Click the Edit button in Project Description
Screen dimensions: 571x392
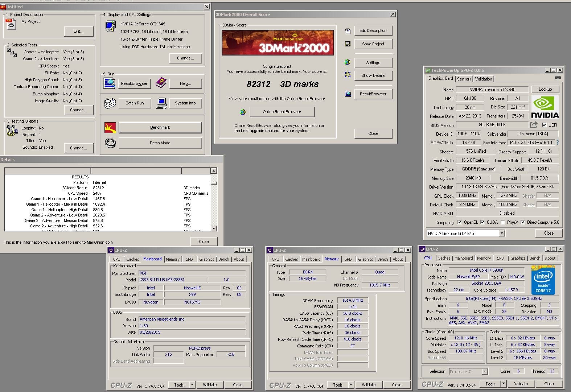pyautogui.click(x=79, y=32)
